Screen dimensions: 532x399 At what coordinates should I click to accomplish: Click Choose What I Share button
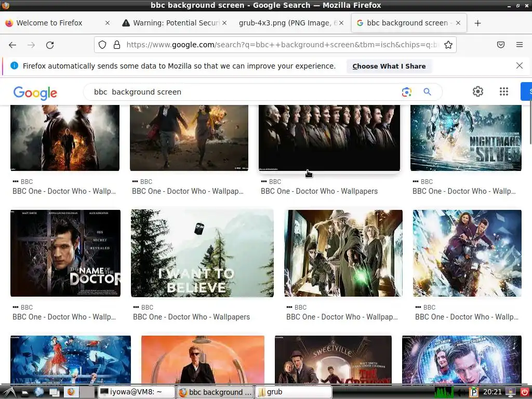(x=389, y=66)
